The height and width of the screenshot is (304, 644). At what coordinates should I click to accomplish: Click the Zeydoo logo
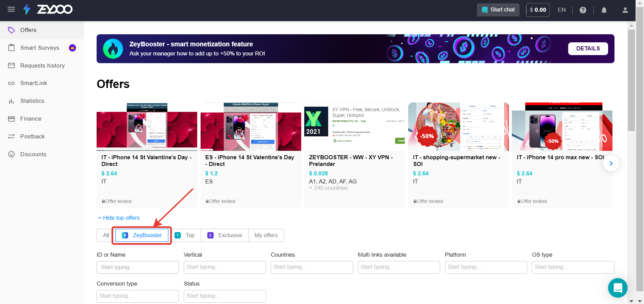(48, 9)
